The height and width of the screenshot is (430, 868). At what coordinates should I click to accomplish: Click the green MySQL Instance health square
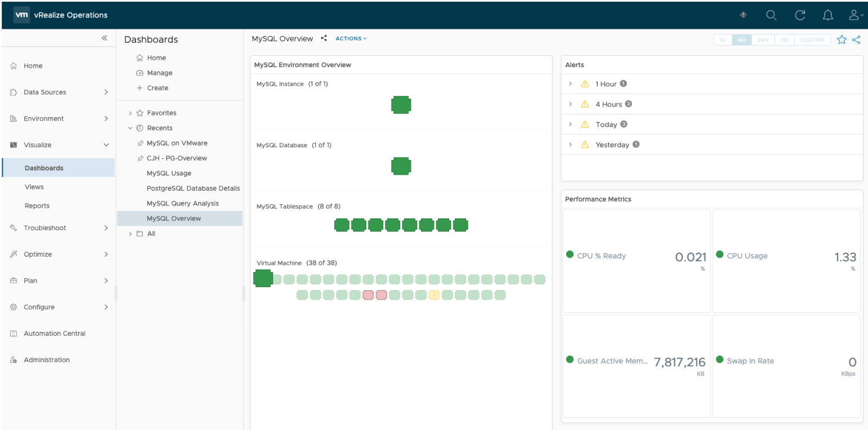click(x=401, y=105)
